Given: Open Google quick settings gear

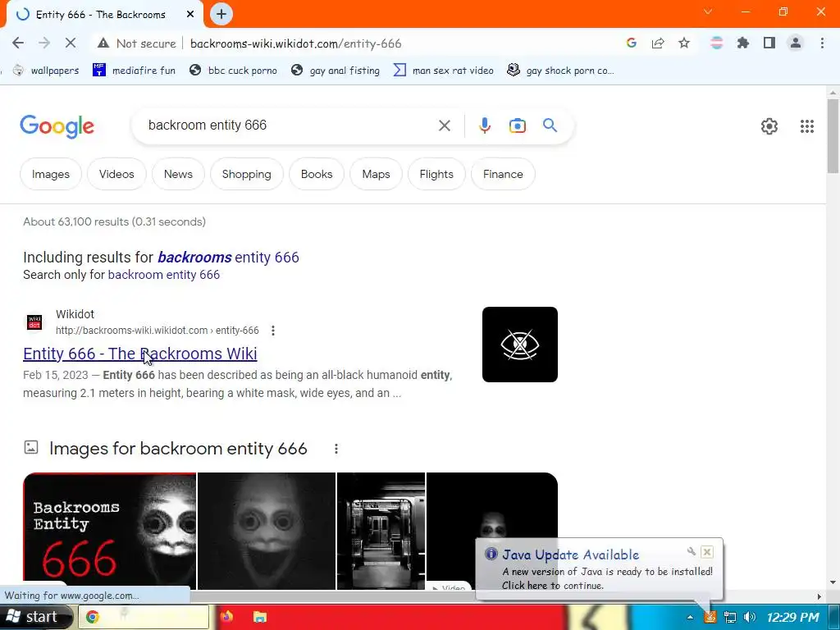Looking at the screenshot, I should (769, 126).
